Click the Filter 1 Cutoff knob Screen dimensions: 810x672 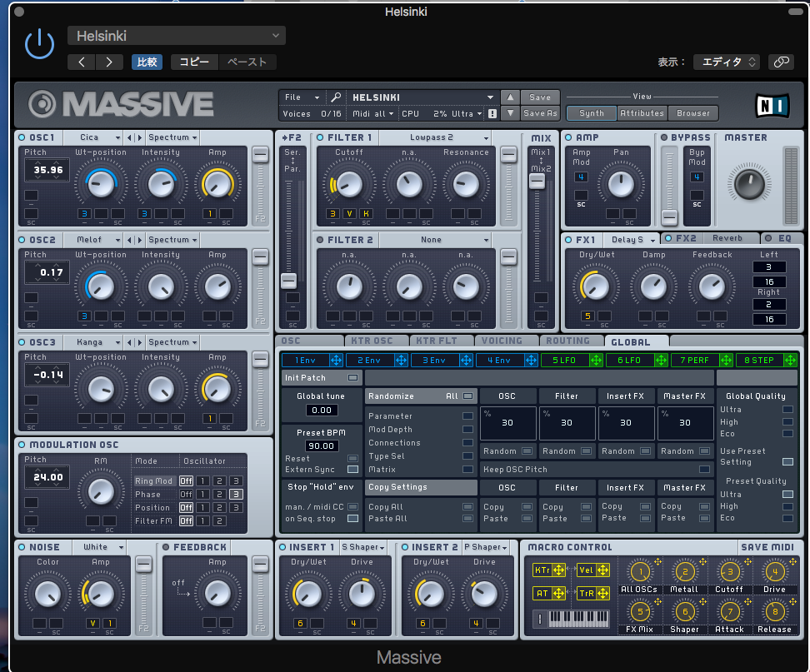(348, 184)
